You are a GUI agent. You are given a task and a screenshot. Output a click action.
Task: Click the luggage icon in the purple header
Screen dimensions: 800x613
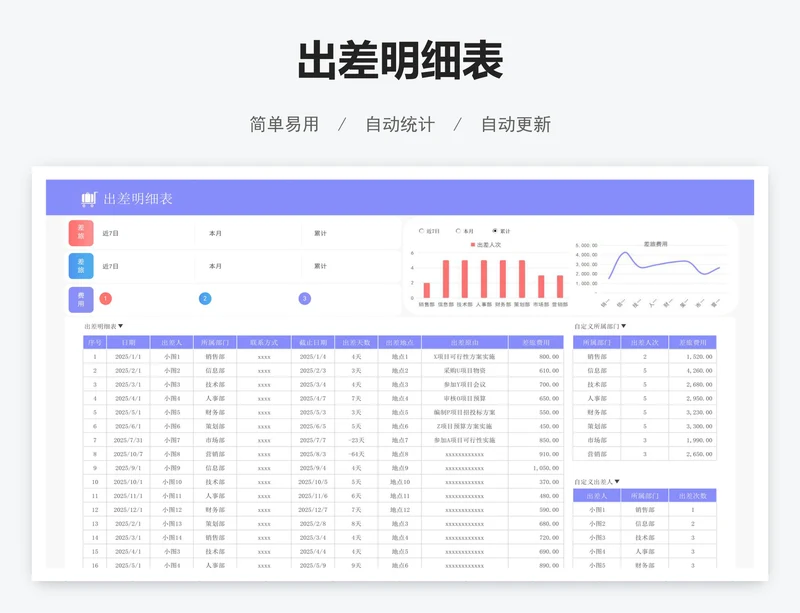89,199
